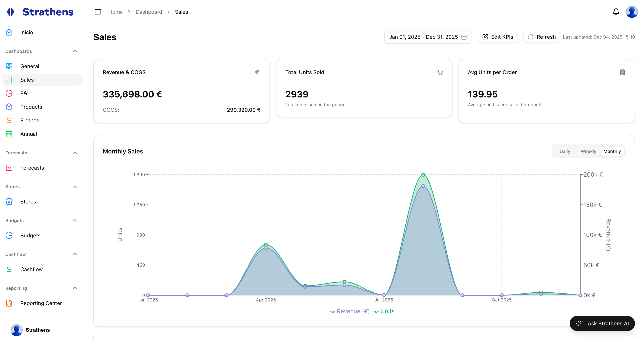Click the Edit KPIs button

[x=497, y=37]
